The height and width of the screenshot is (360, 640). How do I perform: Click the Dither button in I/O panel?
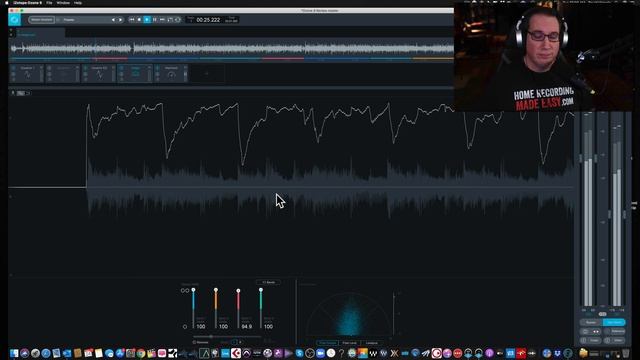coord(614,340)
